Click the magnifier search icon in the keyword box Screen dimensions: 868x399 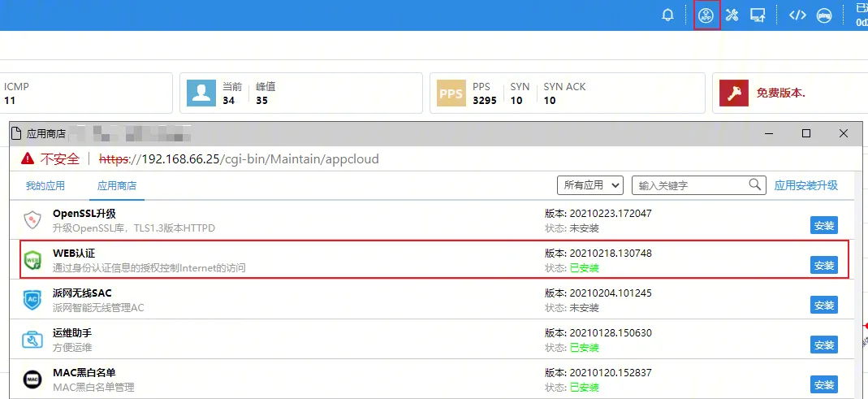[x=755, y=184]
